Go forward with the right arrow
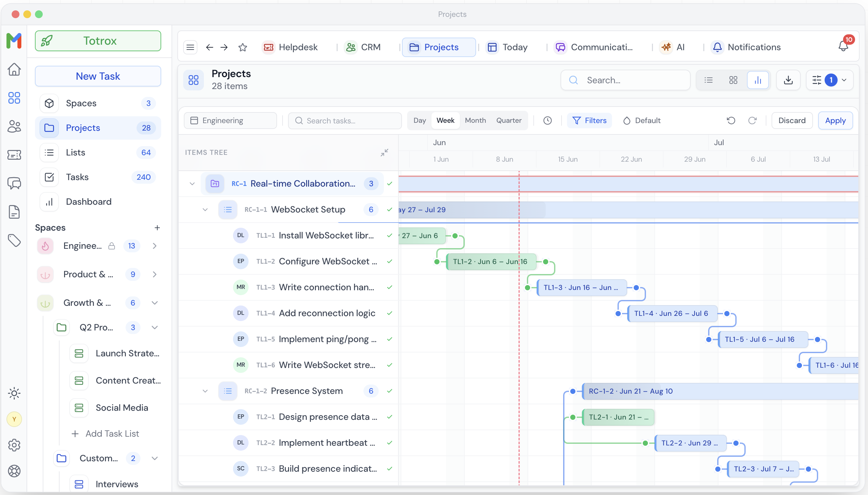The image size is (868, 495). tap(224, 47)
